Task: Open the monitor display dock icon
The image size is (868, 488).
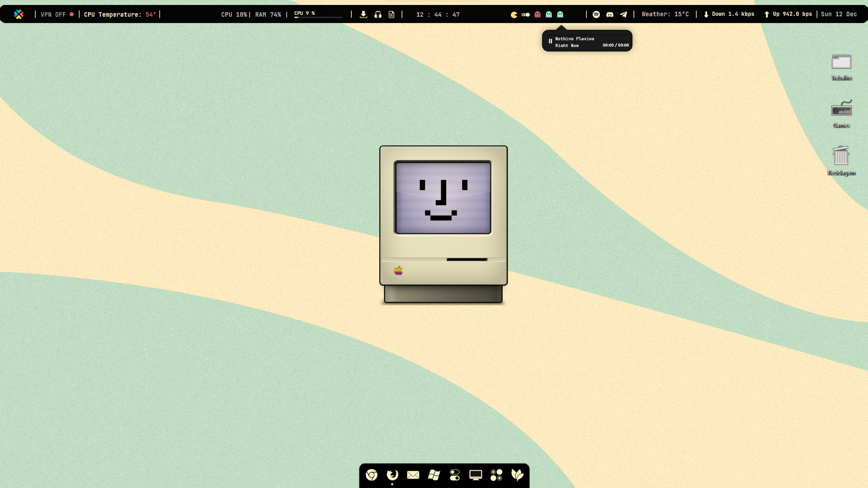Action: 476,475
